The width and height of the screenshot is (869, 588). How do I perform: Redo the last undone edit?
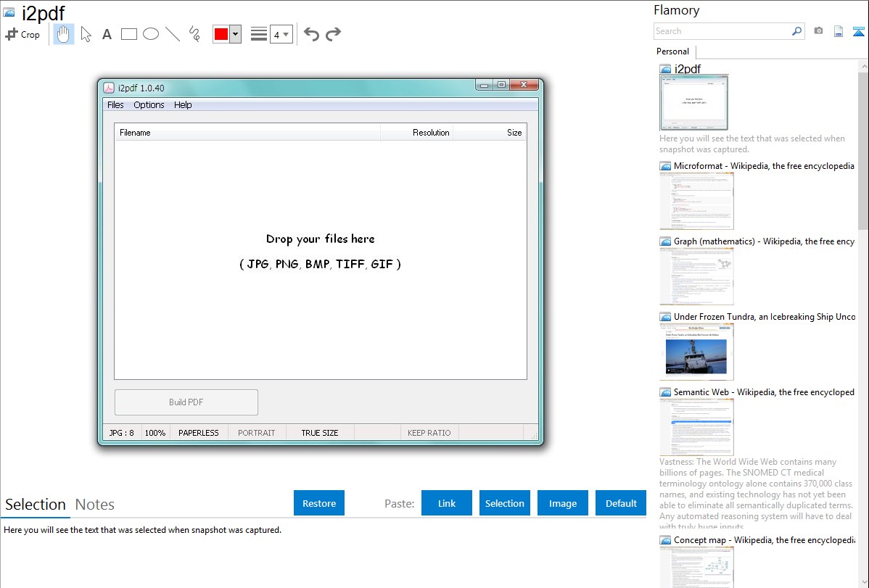(x=333, y=34)
